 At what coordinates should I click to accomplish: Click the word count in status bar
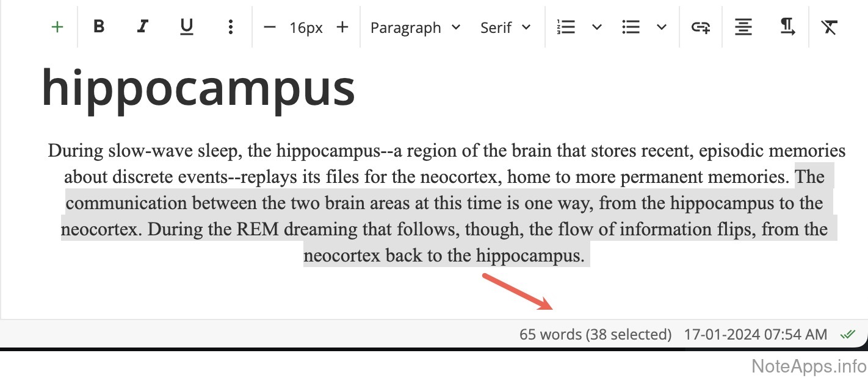point(595,334)
